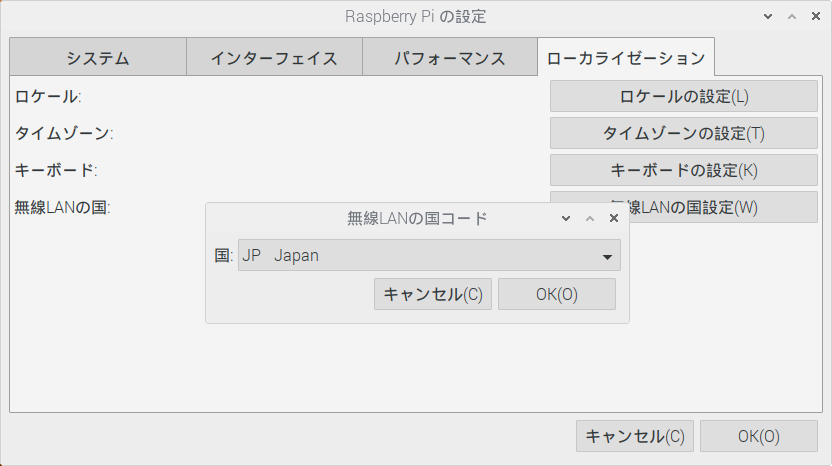Minimize the 無線LANの国コード dialog
The width and height of the screenshot is (832, 466).
click(566, 218)
